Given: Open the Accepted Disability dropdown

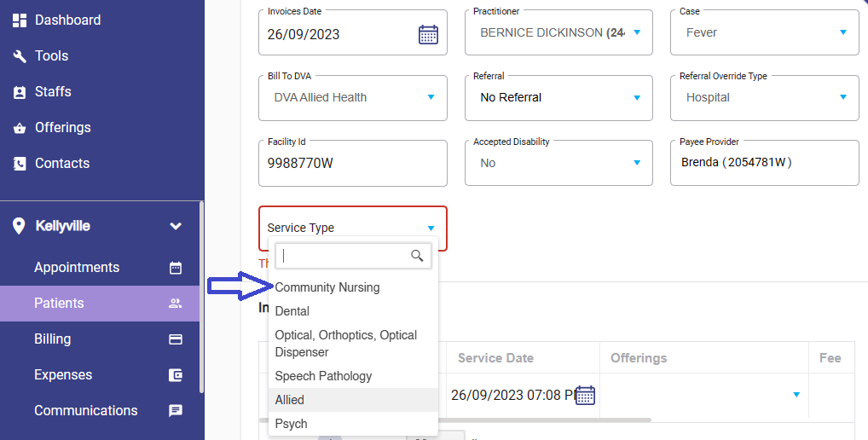Looking at the screenshot, I should pyautogui.click(x=636, y=163).
